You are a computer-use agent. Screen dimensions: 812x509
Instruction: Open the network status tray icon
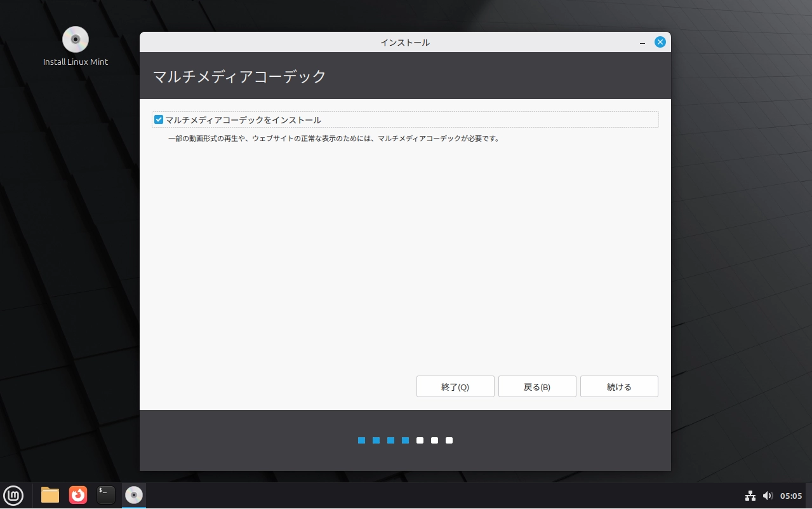pos(750,496)
